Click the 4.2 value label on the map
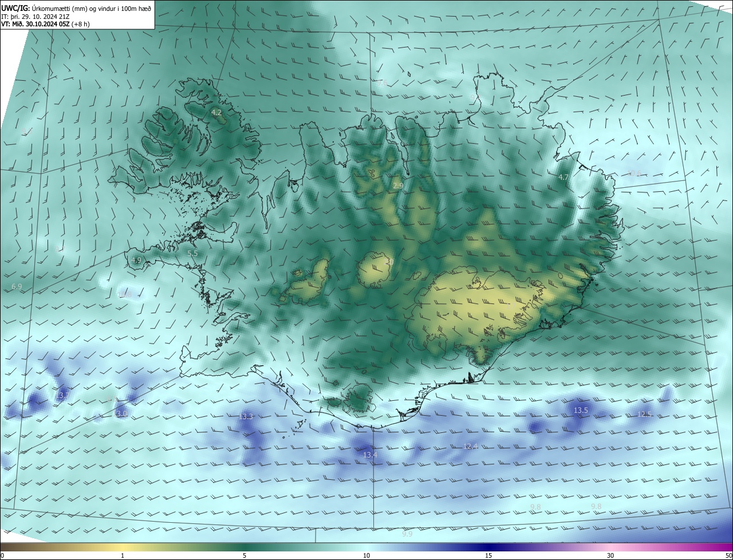 click(216, 113)
